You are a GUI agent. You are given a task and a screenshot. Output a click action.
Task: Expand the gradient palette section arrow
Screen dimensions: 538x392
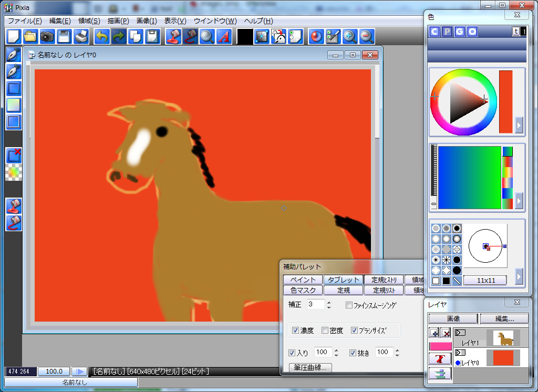pos(519,200)
